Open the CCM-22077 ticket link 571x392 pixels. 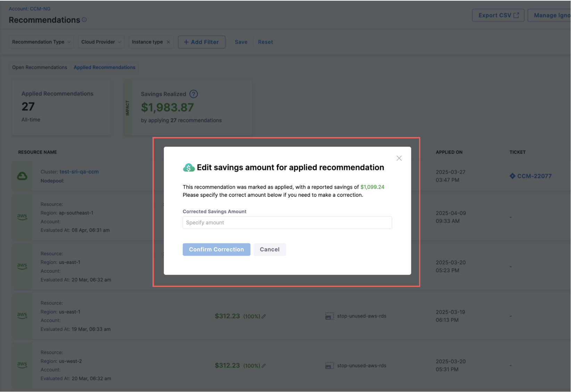(534, 176)
